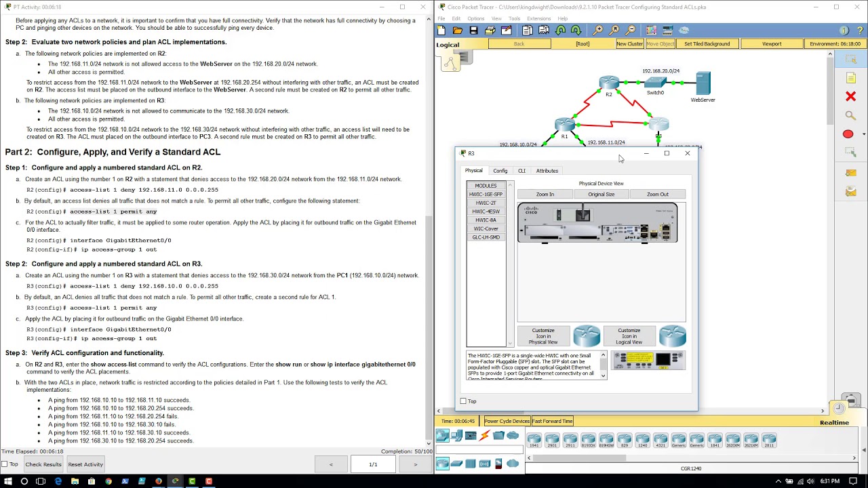The height and width of the screenshot is (488, 868).
Task: Click Customize Icon in Physical View
Action: (543, 336)
